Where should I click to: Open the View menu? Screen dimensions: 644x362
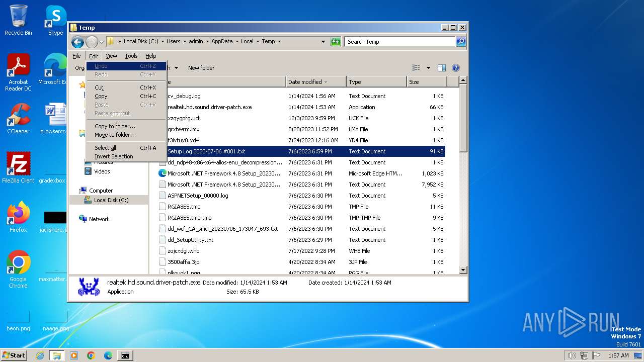pos(111,56)
